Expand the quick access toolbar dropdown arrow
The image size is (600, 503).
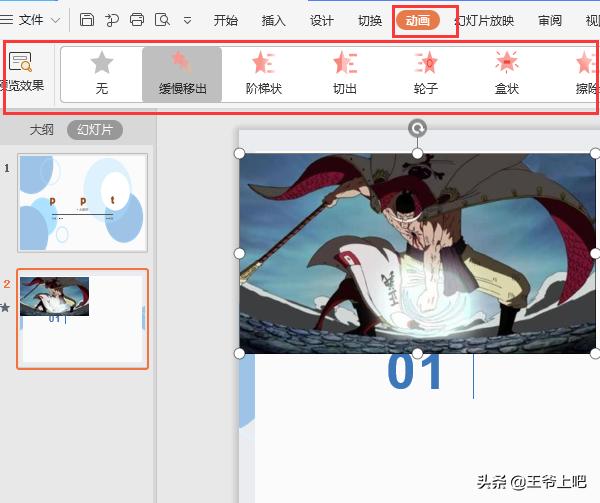(x=188, y=20)
